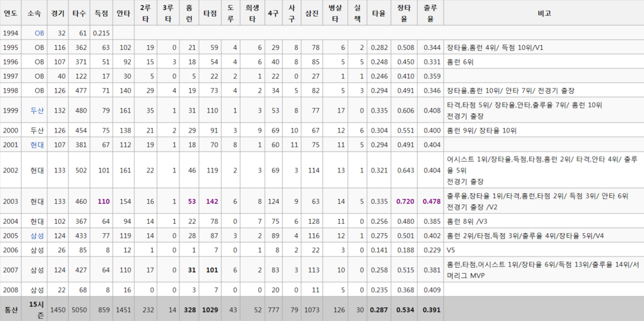Select the 2007 bold RBI value 101
Viewport: 644px width, 321px height.
click(x=213, y=270)
